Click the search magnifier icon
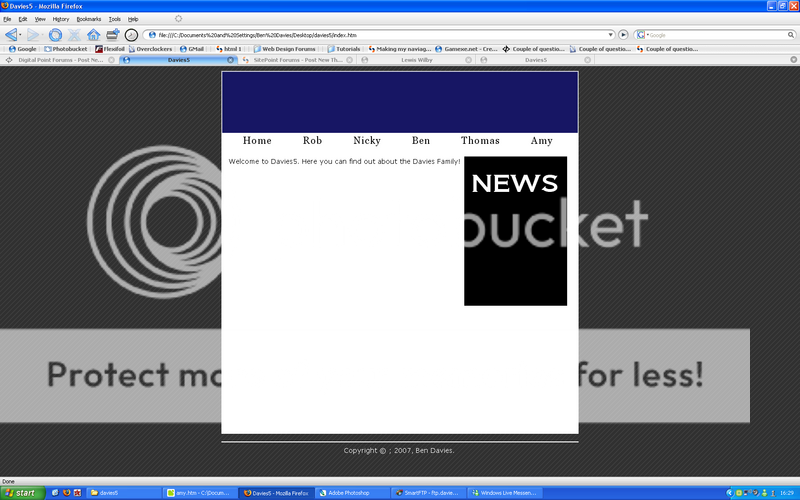 click(790, 35)
